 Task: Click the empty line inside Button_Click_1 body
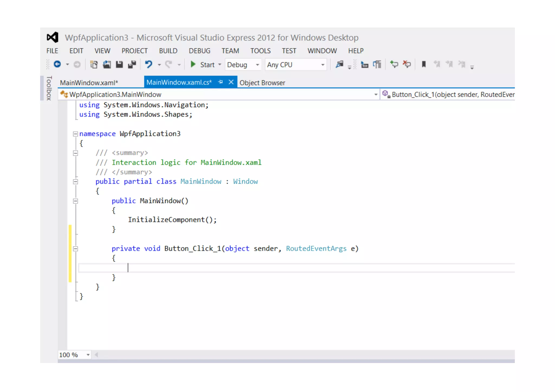[296, 268]
